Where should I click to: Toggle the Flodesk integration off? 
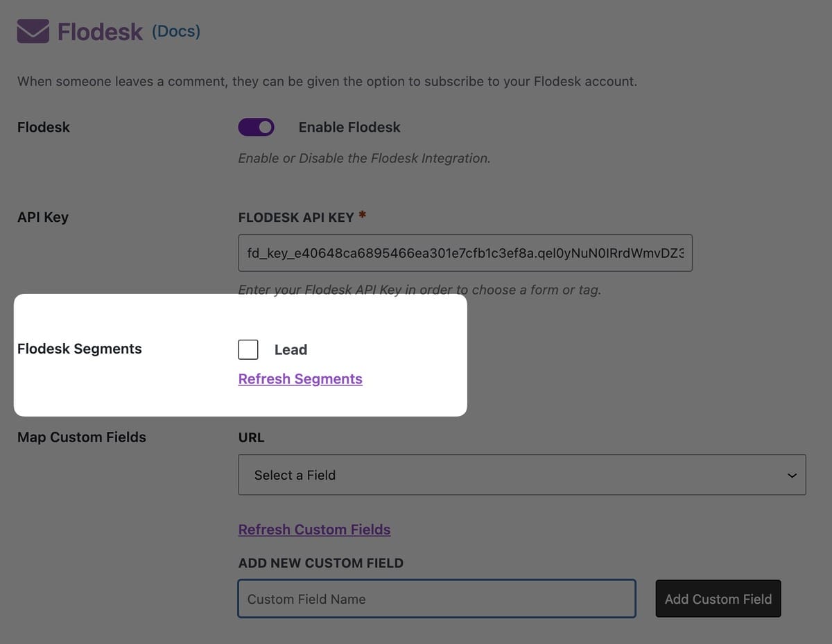(x=256, y=127)
